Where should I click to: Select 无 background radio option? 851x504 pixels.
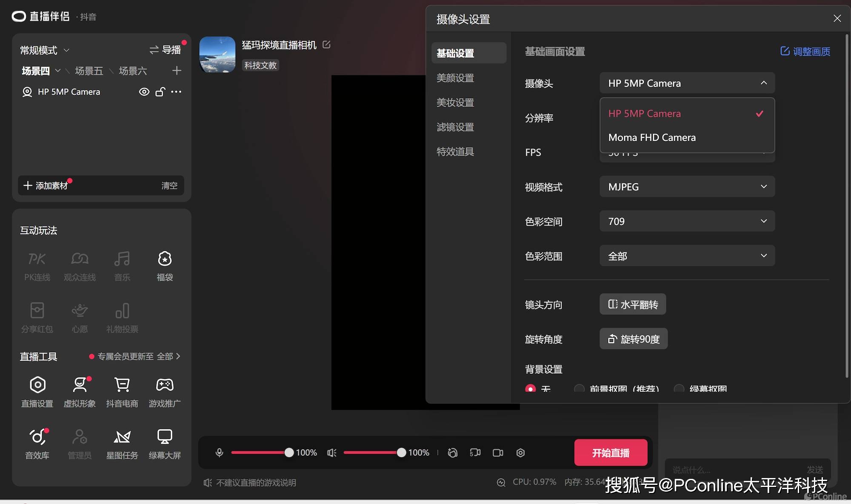pyautogui.click(x=530, y=388)
